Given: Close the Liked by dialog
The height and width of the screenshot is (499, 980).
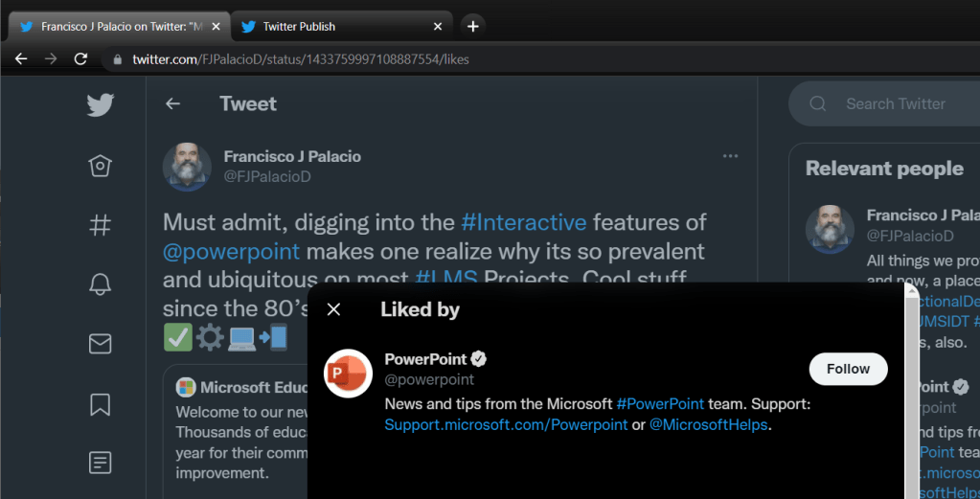Looking at the screenshot, I should [x=333, y=309].
